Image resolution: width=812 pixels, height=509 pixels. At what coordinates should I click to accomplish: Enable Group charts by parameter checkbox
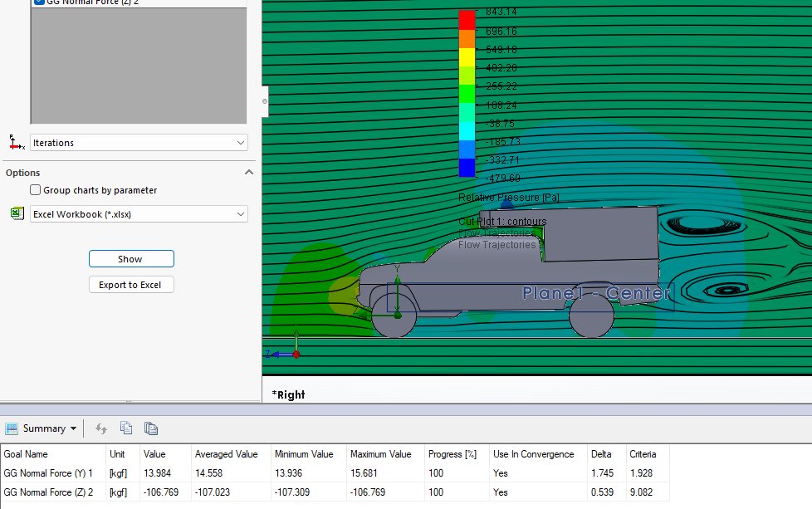(x=35, y=190)
